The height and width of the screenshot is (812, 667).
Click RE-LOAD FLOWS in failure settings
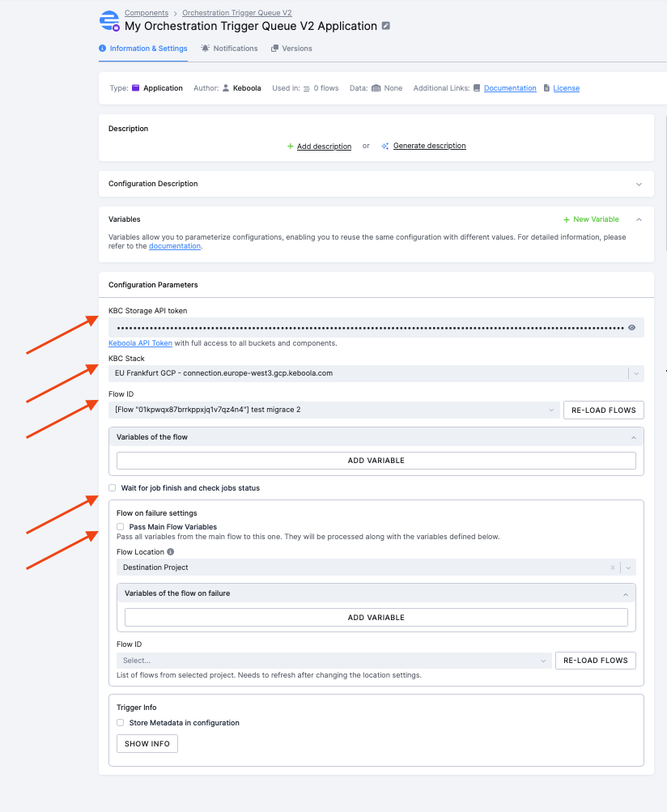[596, 661]
